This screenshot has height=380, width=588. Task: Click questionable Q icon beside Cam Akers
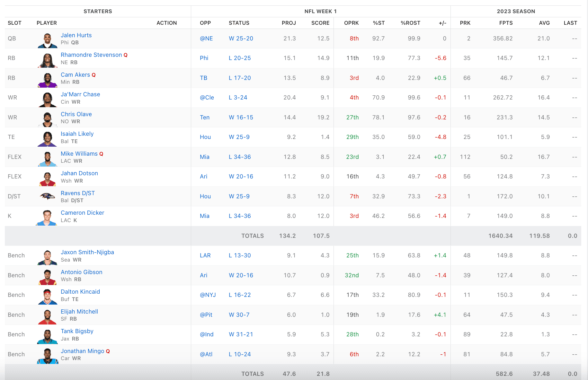(94, 75)
